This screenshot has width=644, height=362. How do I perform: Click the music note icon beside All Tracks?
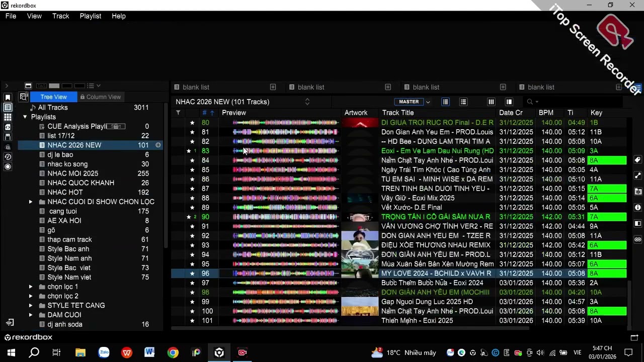pyautogui.click(x=33, y=108)
